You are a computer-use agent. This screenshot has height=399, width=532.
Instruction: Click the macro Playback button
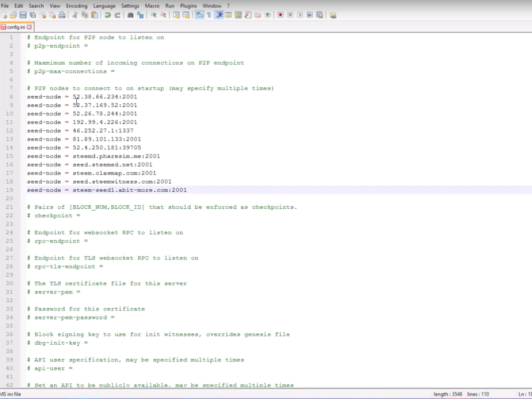tap(300, 15)
